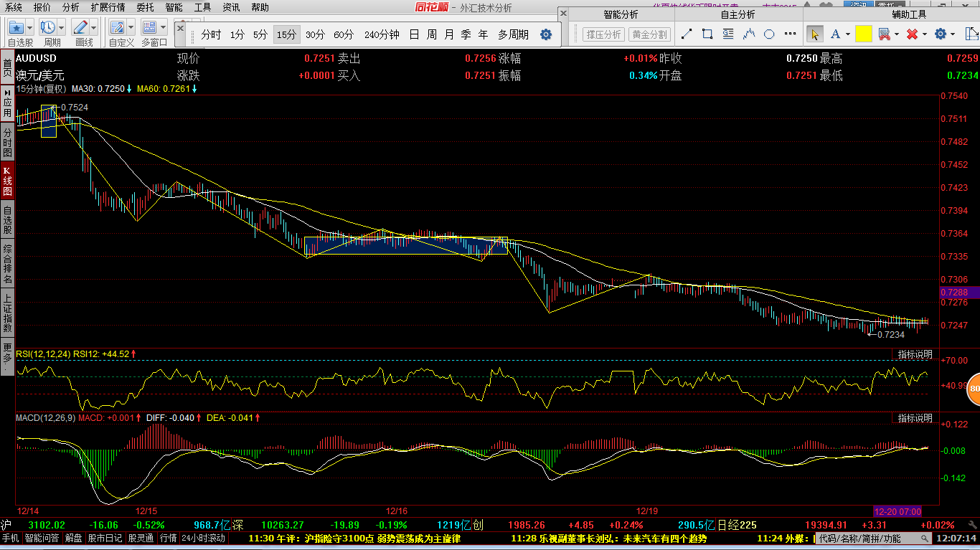Click the orange circular 80 badge
The width and height of the screenshot is (980, 550).
click(x=974, y=389)
